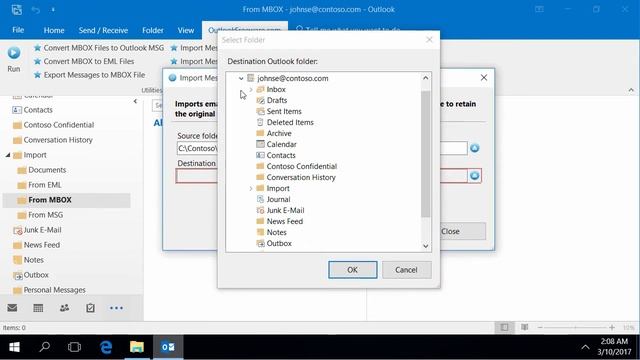
Task: Switch to Normal view layout icon
Action: (x=504, y=327)
